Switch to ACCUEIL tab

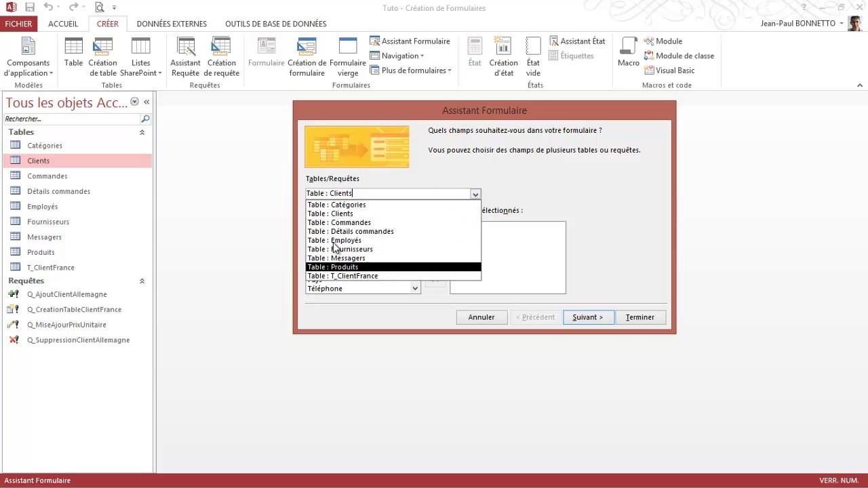[63, 24]
